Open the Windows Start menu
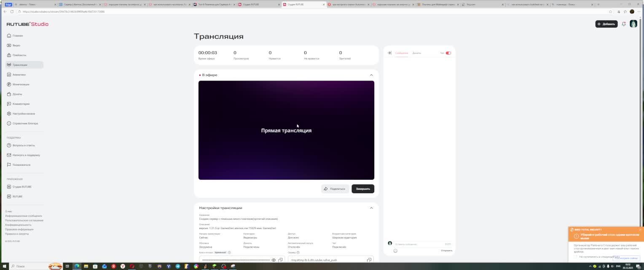This screenshot has width=644, height=270. [x=4, y=266]
